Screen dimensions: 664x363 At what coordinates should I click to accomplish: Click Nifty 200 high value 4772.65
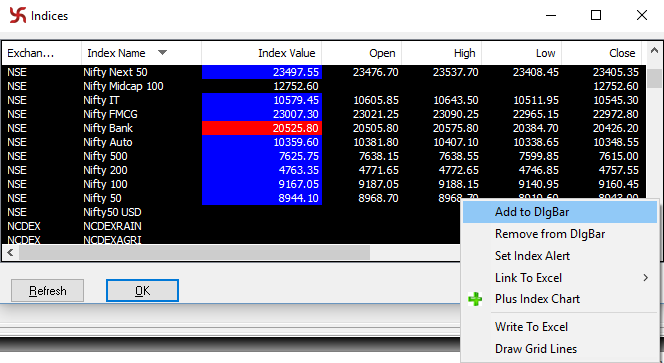click(459, 170)
